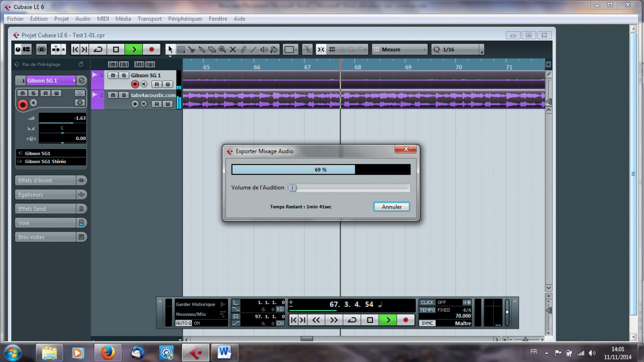Click Inspector large record enable button
The image size is (644, 362).
click(23, 105)
